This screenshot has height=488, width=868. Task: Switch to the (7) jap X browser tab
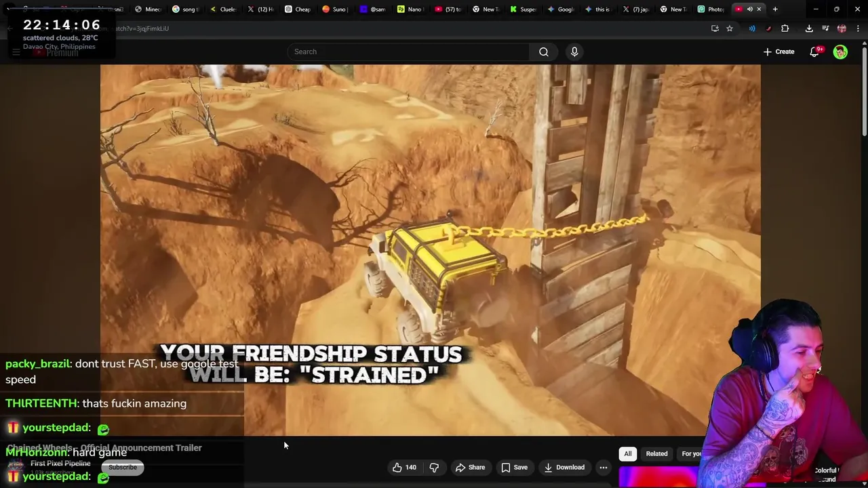[x=636, y=9]
